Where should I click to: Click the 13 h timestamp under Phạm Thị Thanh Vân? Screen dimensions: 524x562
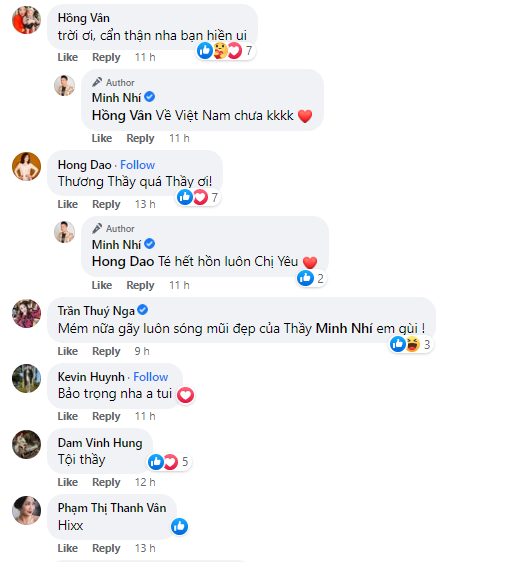pyautogui.click(x=145, y=548)
